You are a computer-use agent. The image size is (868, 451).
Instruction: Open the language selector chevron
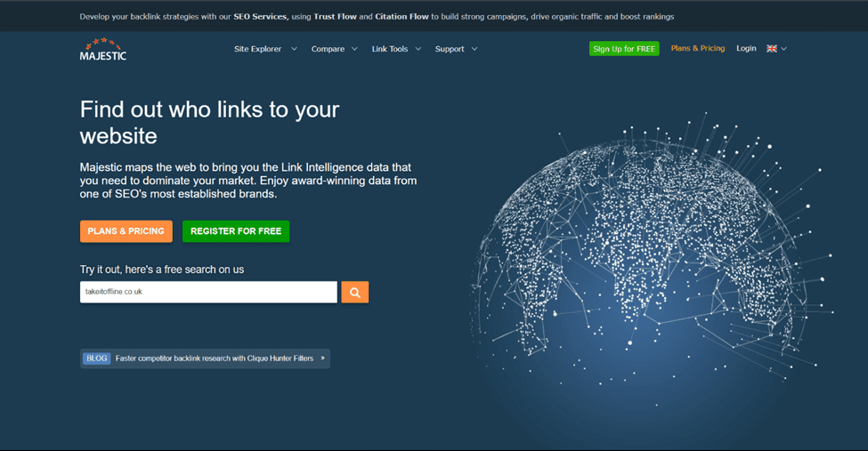(x=783, y=49)
